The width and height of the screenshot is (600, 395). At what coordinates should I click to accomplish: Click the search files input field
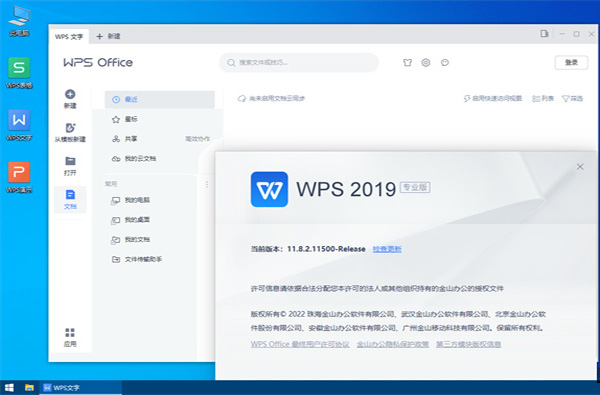pos(299,62)
